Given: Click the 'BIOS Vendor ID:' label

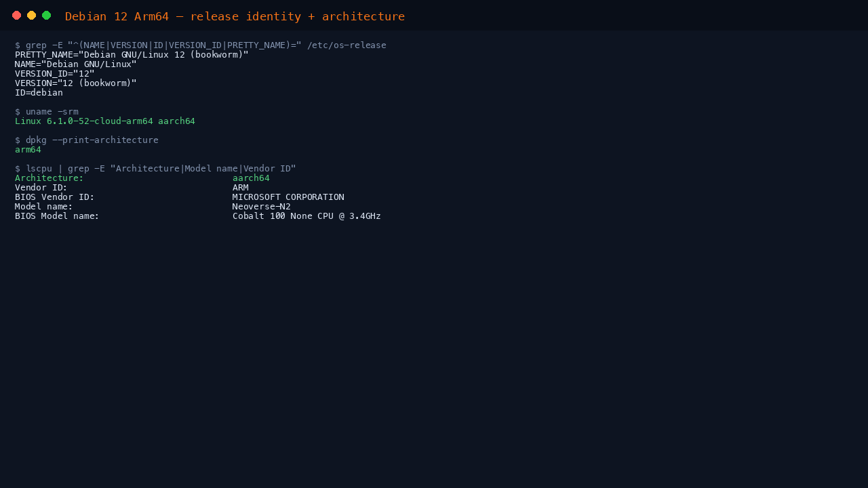Looking at the screenshot, I should 55,197.
